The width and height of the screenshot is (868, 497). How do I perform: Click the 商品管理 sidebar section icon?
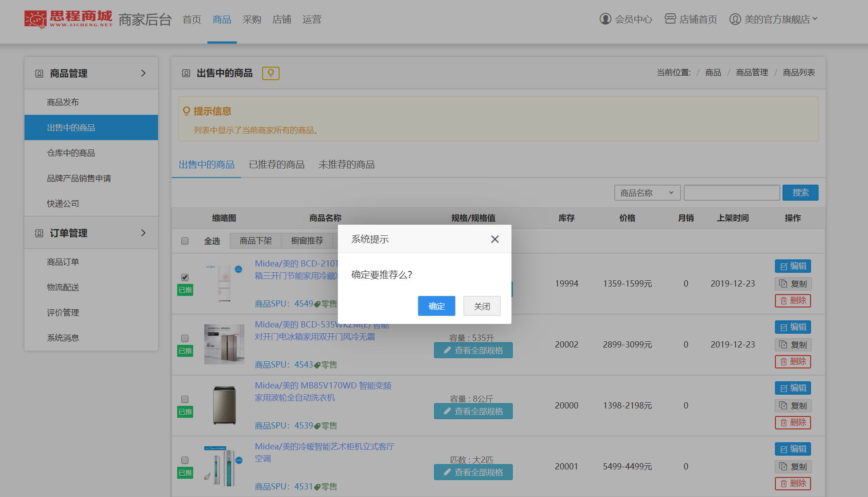[x=39, y=73]
